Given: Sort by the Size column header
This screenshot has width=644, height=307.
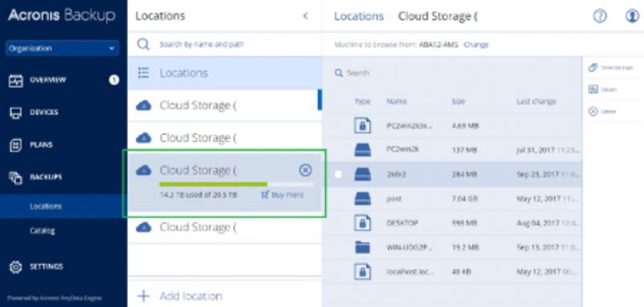Looking at the screenshot, I should point(458,101).
